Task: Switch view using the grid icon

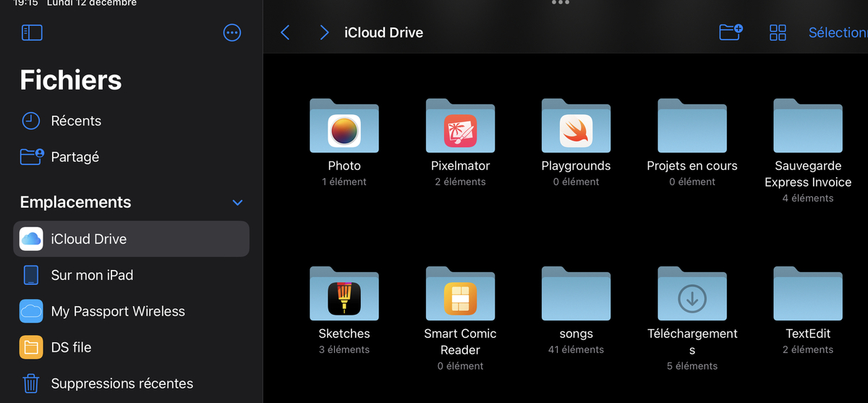Action: pyautogui.click(x=778, y=33)
